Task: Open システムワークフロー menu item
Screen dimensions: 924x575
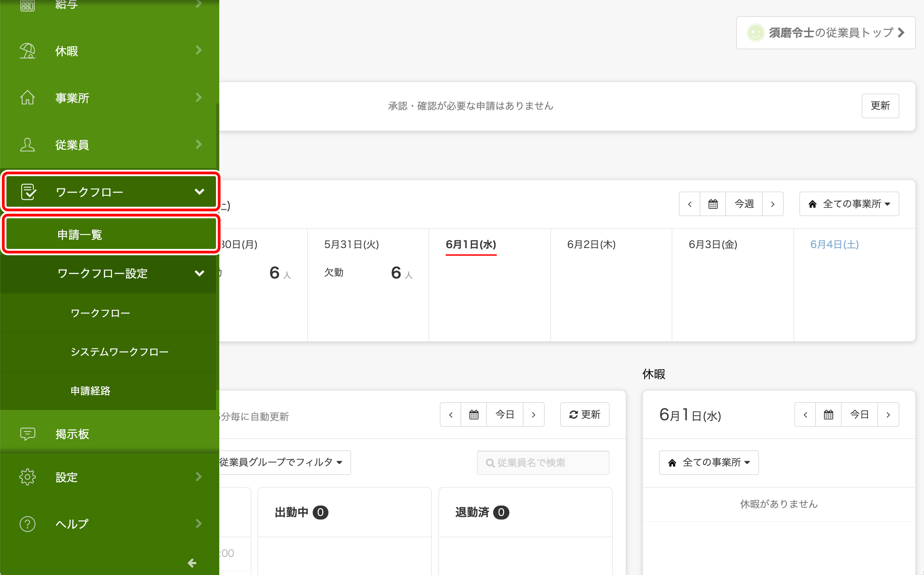Action: pyautogui.click(x=108, y=352)
